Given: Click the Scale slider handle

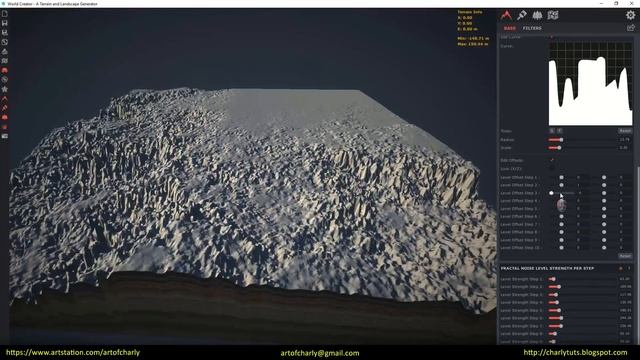Looking at the screenshot, I should [559, 148].
